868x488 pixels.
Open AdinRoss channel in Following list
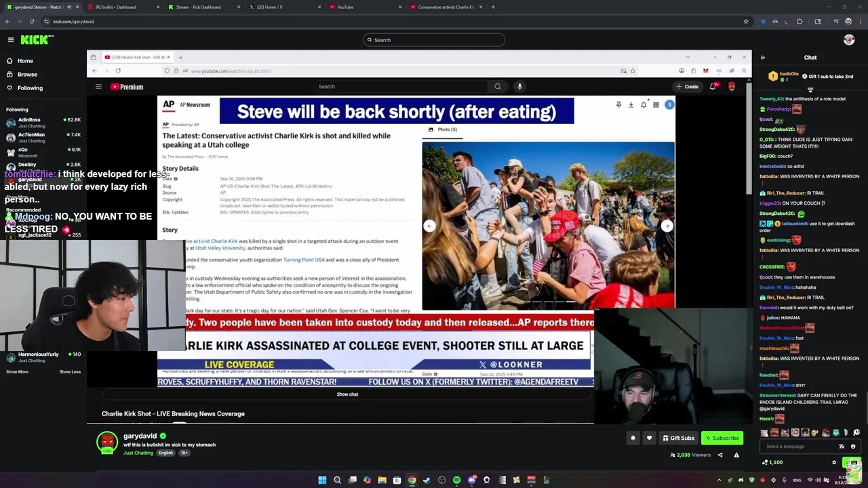click(43, 123)
